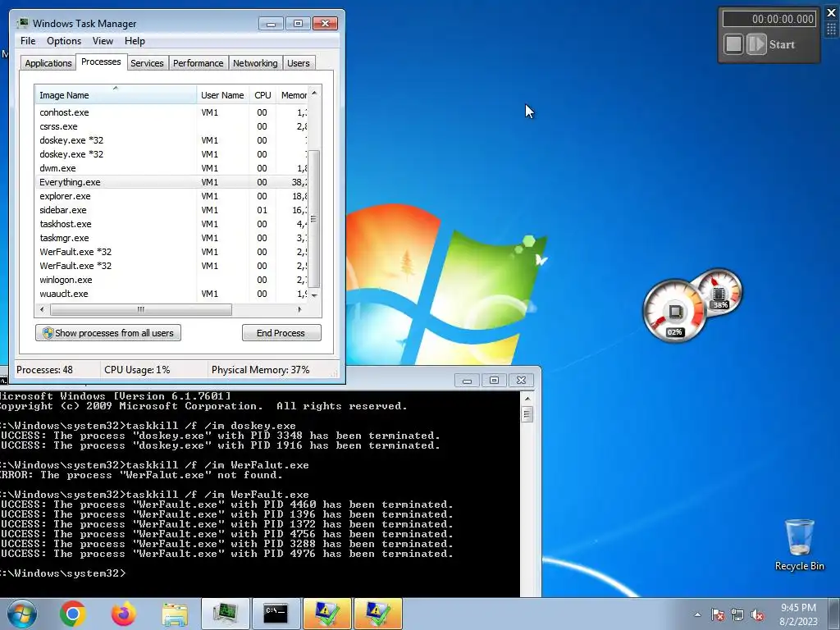Click the Command Prompt scroll-up arrow
The height and width of the screenshot is (630, 840).
coord(527,399)
